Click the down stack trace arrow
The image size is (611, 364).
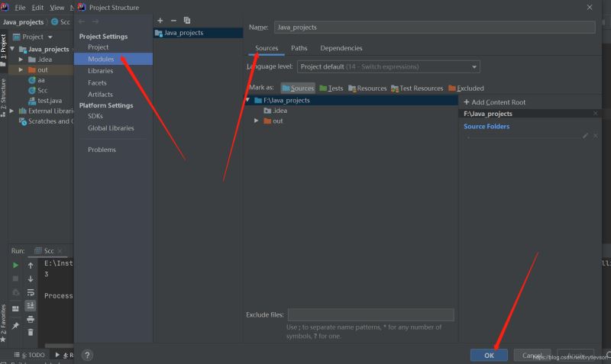[31, 279]
